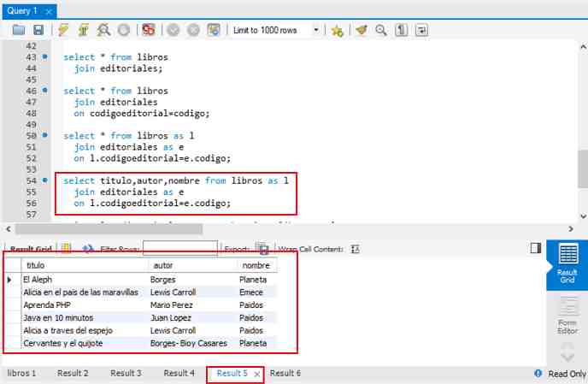Switch to the Result 4 tab
The image size is (588, 384).
179,373
